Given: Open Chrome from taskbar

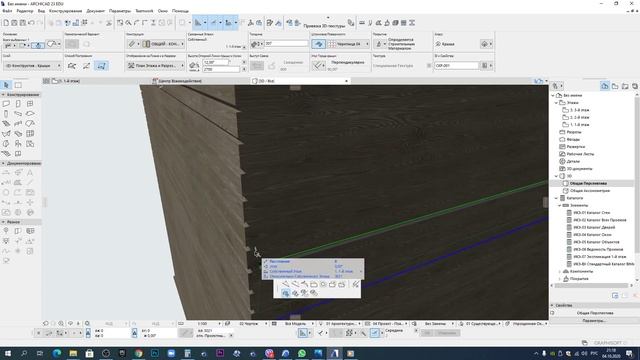Looking at the screenshot, I should [x=138, y=353].
